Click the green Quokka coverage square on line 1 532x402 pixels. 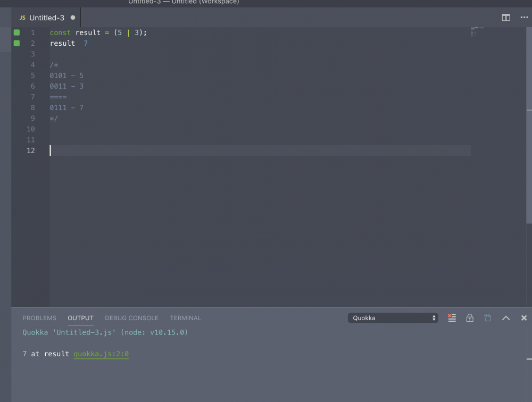(x=16, y=32)
